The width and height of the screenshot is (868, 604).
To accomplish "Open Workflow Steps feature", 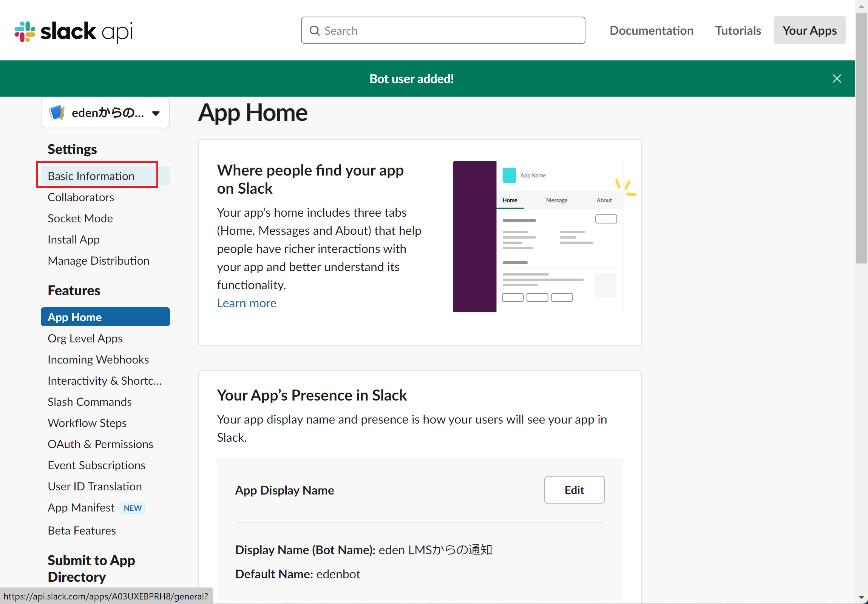I will [x=87, y=423].
